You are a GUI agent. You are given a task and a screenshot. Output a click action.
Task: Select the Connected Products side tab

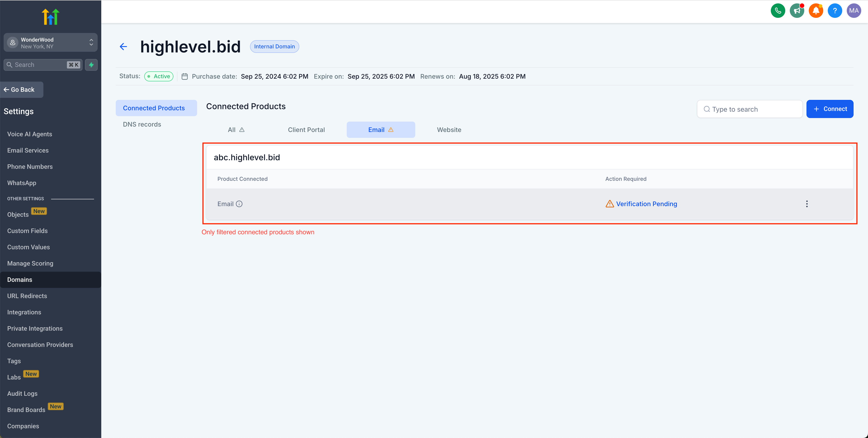[x=156, y=108]
